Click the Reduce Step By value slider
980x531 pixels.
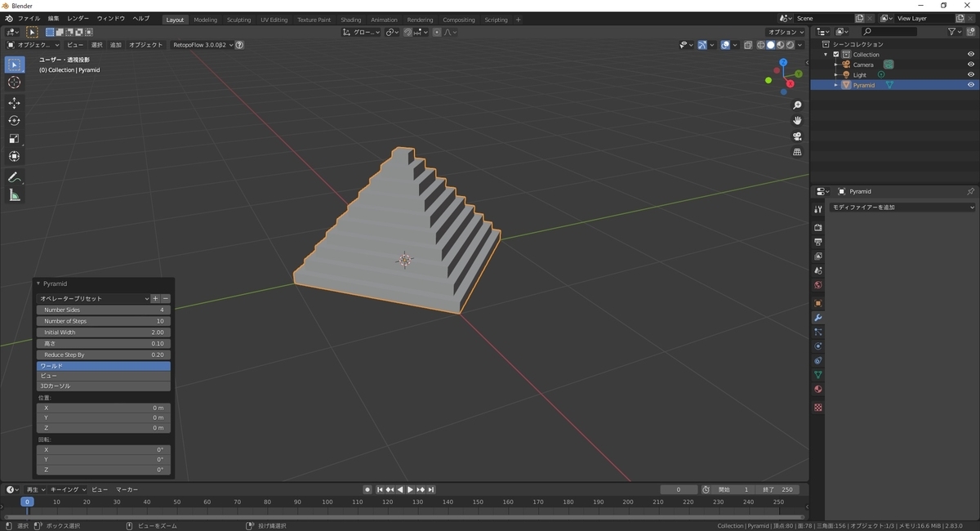coord(104,355)
